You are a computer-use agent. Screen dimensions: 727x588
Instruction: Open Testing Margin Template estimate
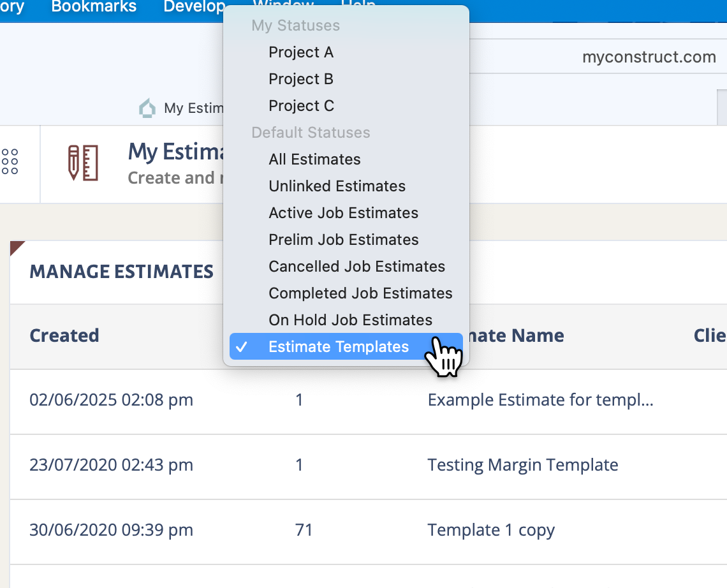point(522,465)
